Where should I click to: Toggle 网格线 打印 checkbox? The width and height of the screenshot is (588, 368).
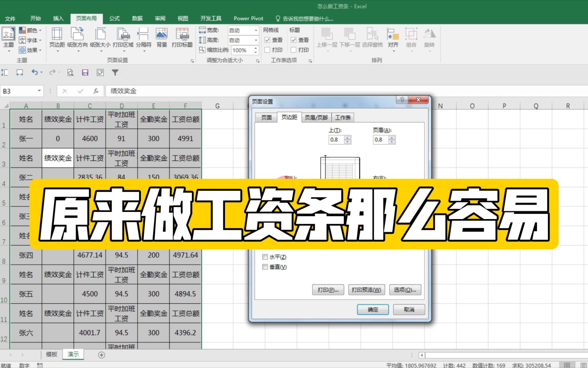[267, 50]
